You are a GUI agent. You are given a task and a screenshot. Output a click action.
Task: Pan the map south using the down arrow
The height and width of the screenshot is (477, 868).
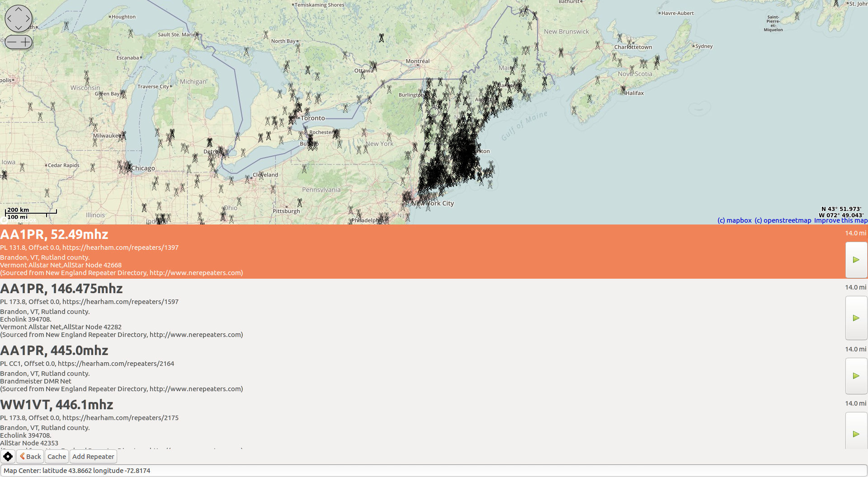pos(19,28)
